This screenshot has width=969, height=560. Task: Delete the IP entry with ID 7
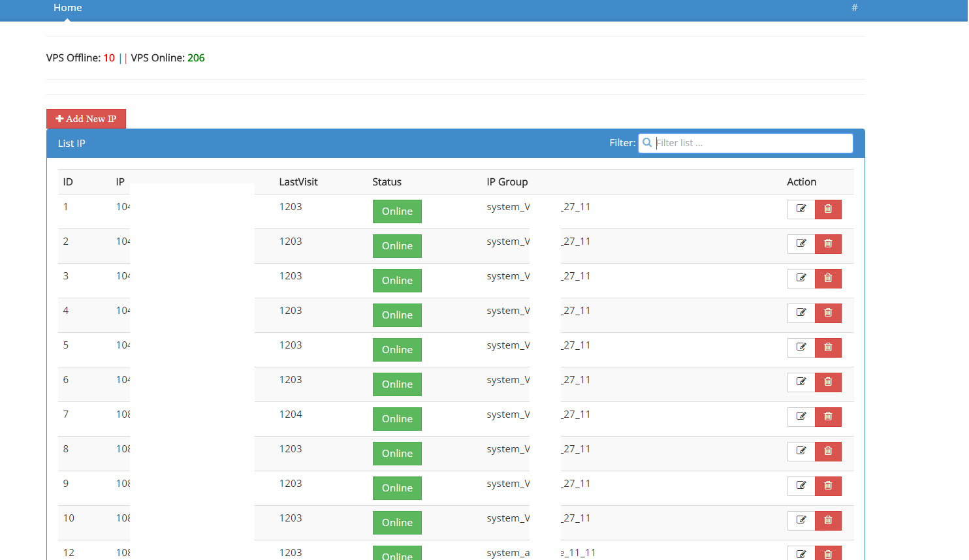coord(828,417)
